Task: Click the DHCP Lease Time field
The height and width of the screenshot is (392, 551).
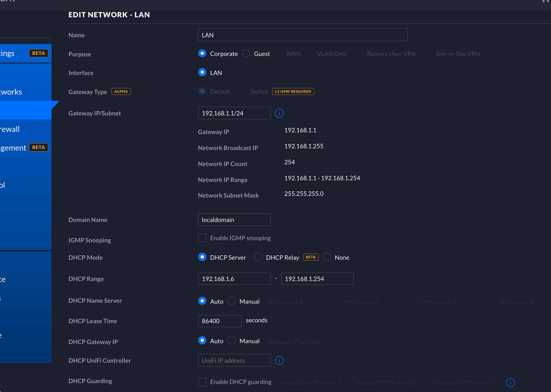Action: pyautogui.click(x=220, y=321)
